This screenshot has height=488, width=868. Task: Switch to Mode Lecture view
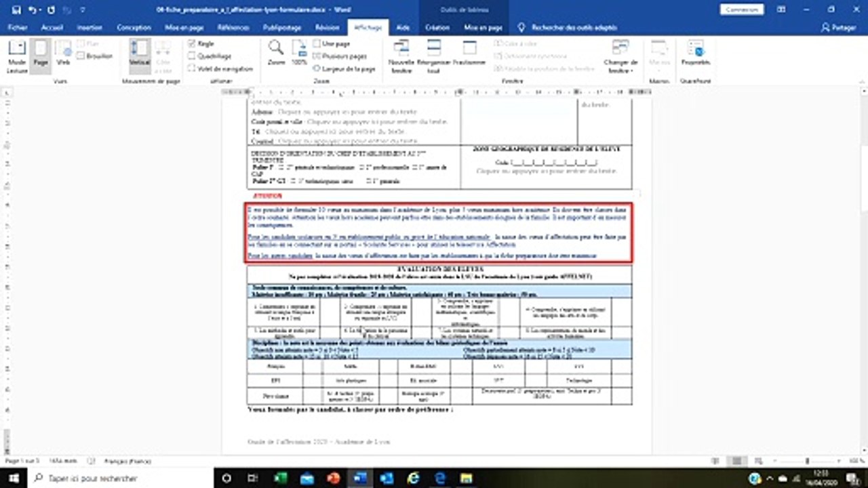point(17,56)
